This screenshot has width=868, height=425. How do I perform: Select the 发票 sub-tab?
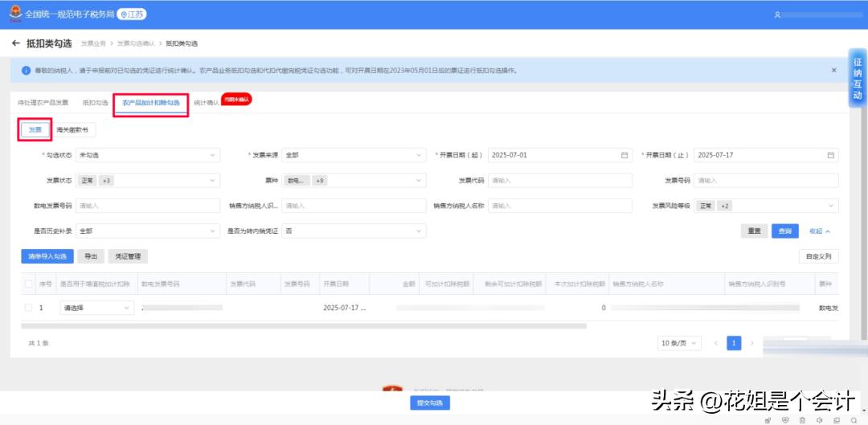(35, 129)
